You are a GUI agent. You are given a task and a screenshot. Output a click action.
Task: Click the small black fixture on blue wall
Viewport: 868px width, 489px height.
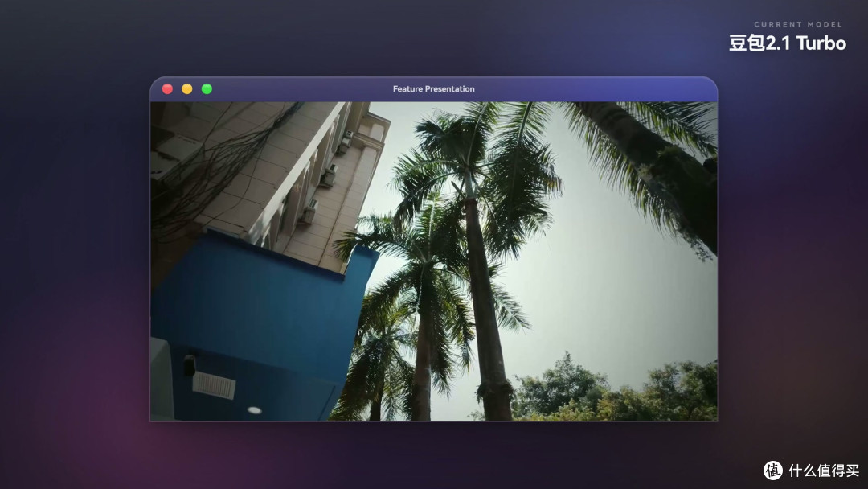point(190,364)
